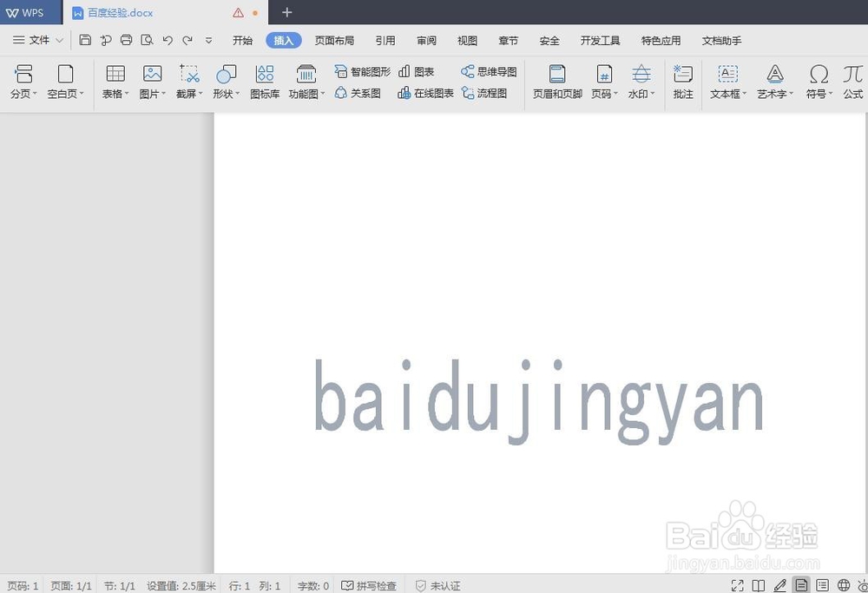Insert flowchart (流程图)

[484, 93]
